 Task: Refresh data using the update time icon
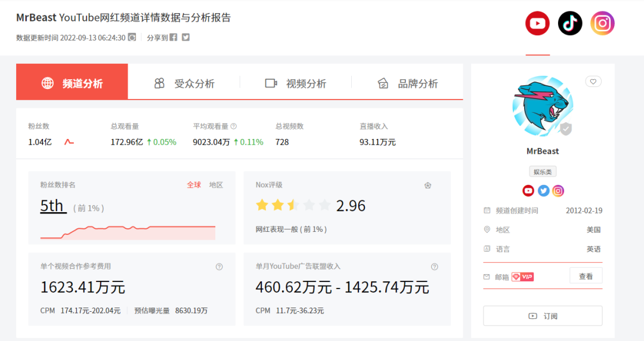pyautogui.click(x=132, y=38)
